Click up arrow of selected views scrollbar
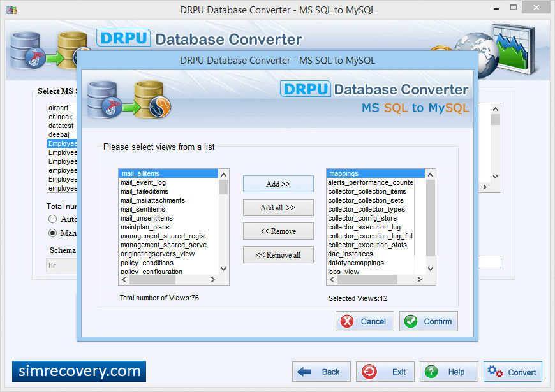This screenshot has width=555, height=392. [430, 175]
